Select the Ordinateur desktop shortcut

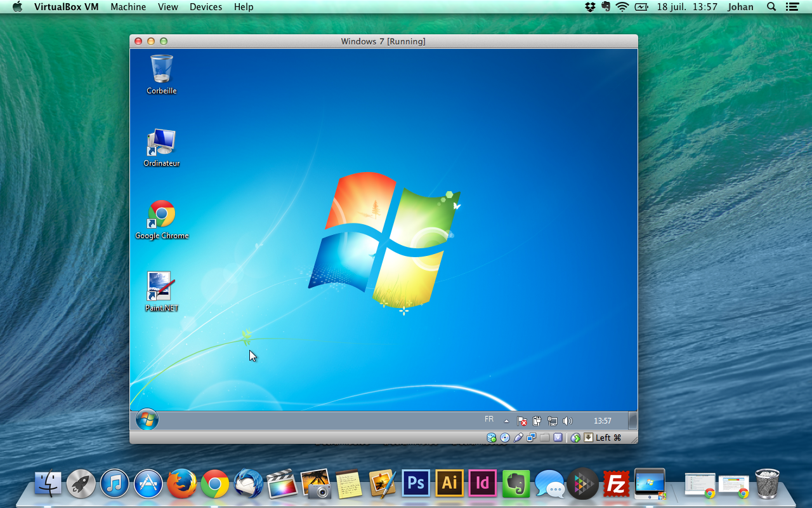[162, 148]
